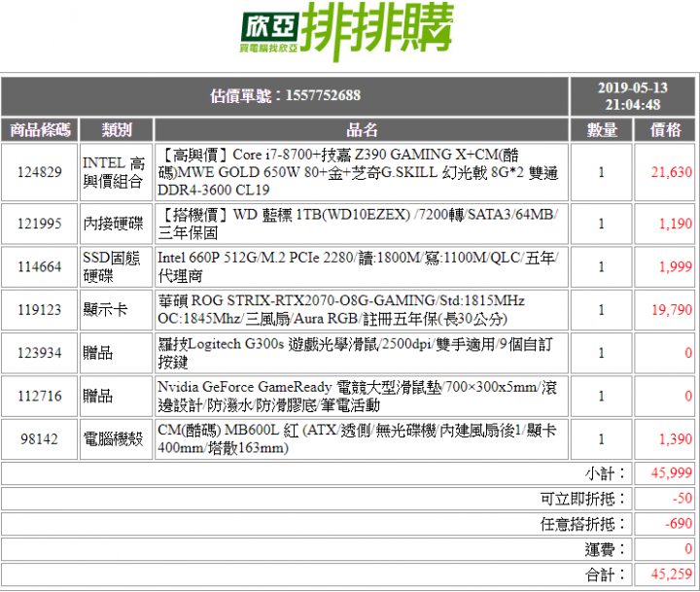The image size is (700, 592).
Task: Click the quote number 1557752688 header
Action: (285, 95)
